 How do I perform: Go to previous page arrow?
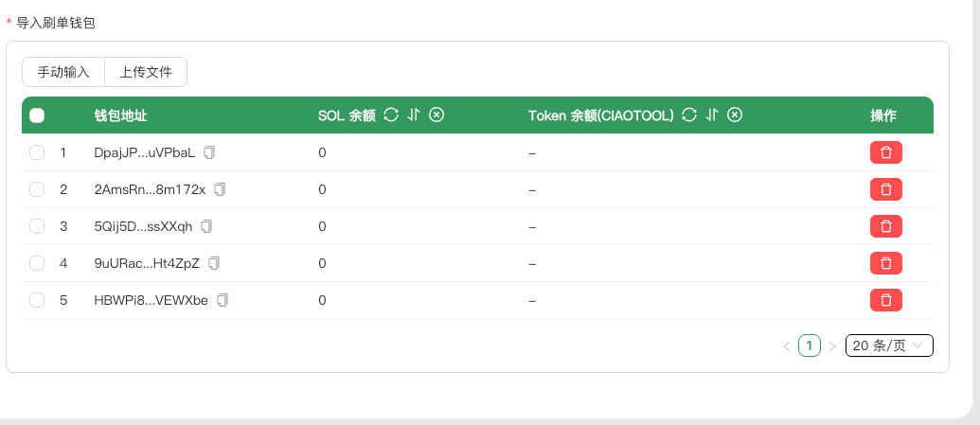(x=786, y=346)
